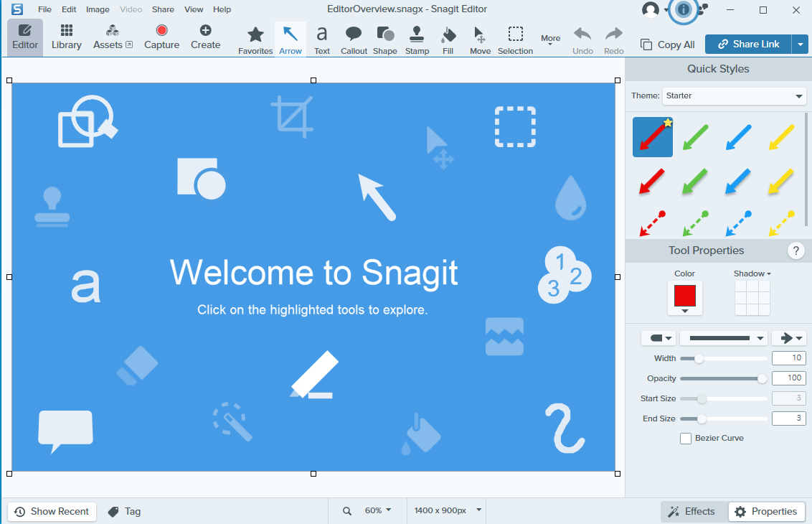Click the Quick Styles scrollbar
The height and width of the screenshot is (524, 812).
point(806,170)
